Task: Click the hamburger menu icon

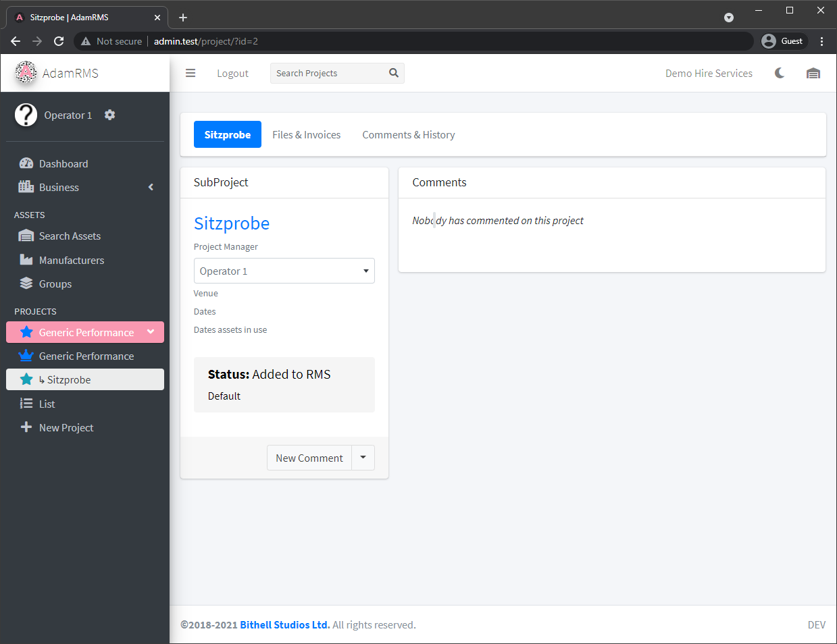Action: (191, 73)
